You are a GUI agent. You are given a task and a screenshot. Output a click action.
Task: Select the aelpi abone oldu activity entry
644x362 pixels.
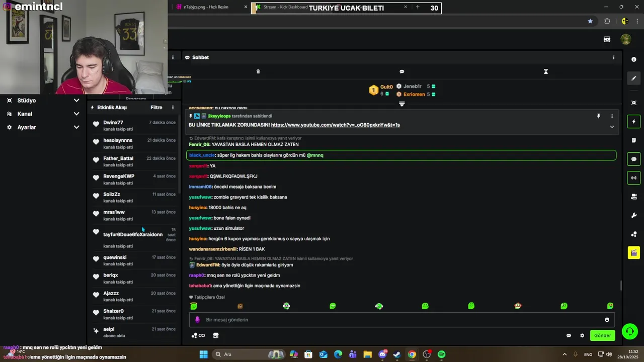pyautogui.click(x=133, y=332)
